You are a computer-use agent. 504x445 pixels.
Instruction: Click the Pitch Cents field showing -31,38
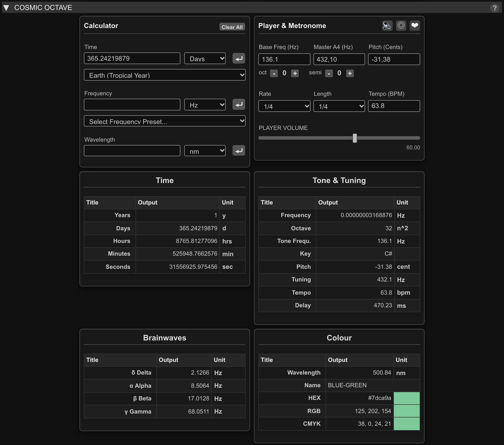point(394,59)
